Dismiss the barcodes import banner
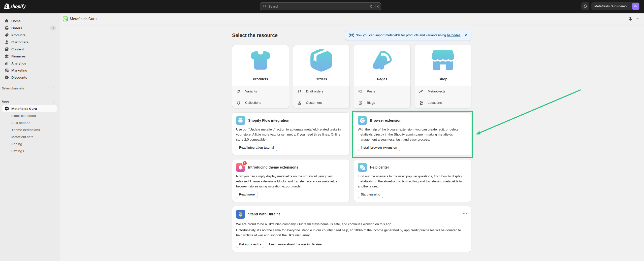The width and height of the screenshot is (644, 261). pos(466,35)
